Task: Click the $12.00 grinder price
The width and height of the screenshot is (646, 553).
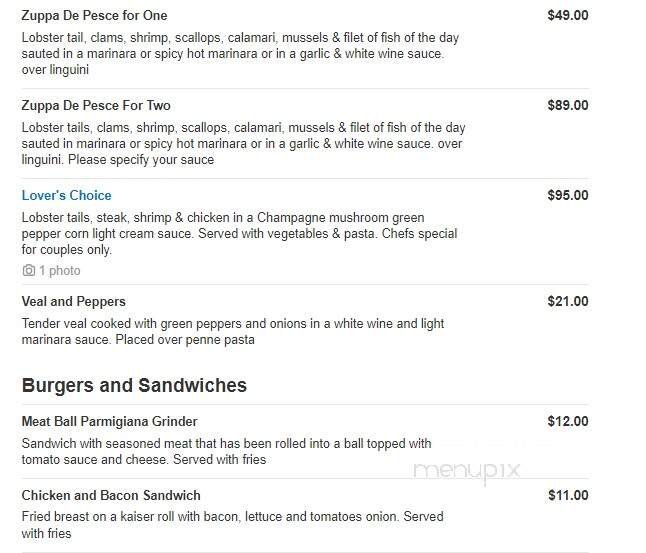Action: (567, 421)
